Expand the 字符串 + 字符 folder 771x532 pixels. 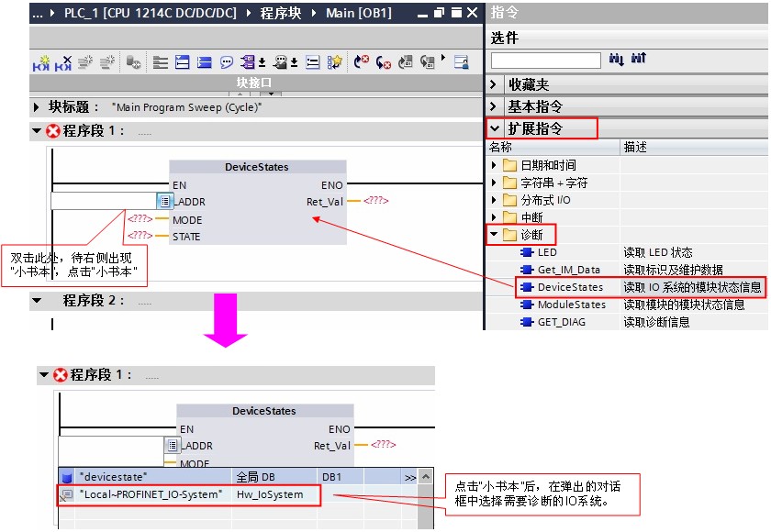(x=494, y=183)
